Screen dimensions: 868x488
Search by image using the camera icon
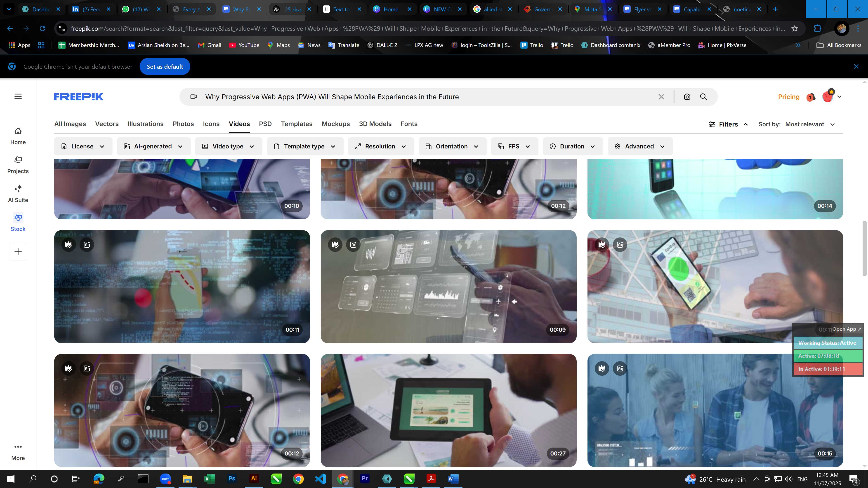[x=687, y=97]
